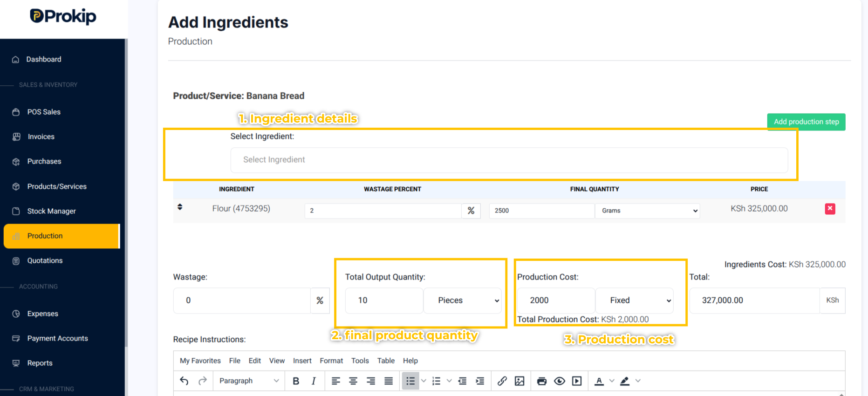The width and height of the screenshot is (868, 396).
Task: Click the Add production step button
Action: (x=806, y=122)
